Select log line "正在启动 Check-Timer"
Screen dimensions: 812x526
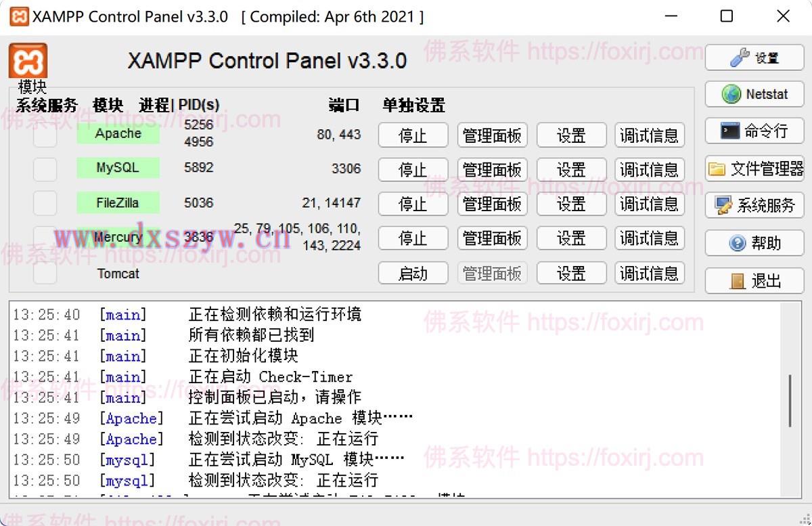271,377
